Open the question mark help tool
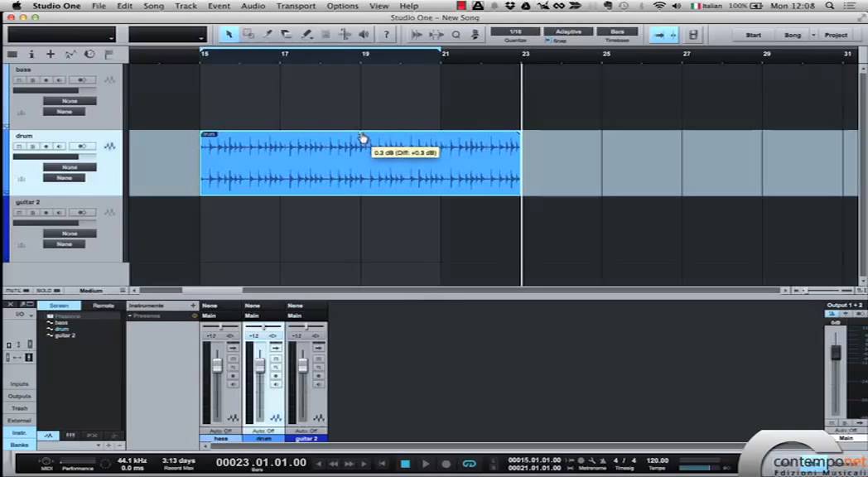Viewport: 868px width, 477px height. click(386, 35)
